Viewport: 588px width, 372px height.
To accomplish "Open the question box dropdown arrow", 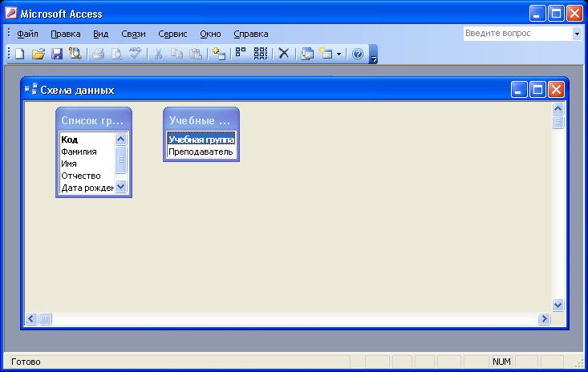I will (x=577, y=34).
